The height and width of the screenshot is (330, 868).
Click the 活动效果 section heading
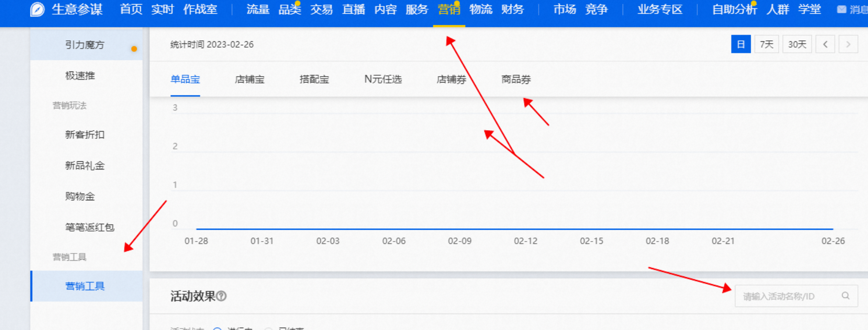[193, 296]
